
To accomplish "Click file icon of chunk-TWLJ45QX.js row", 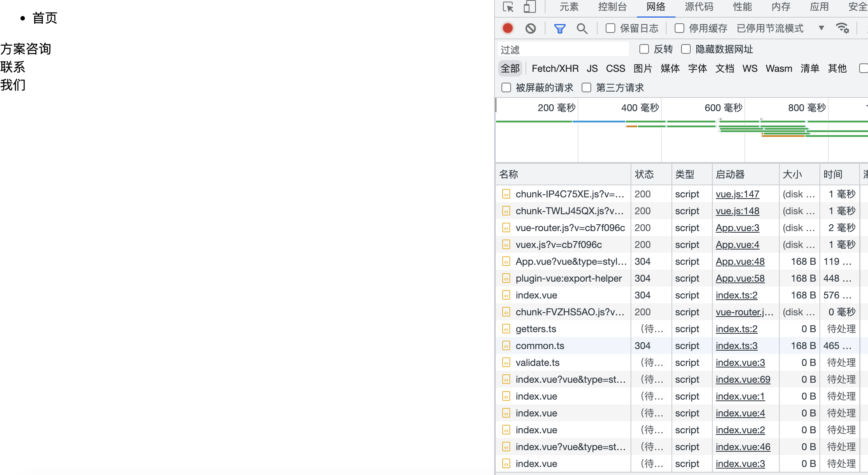I will tap(506, 211).
